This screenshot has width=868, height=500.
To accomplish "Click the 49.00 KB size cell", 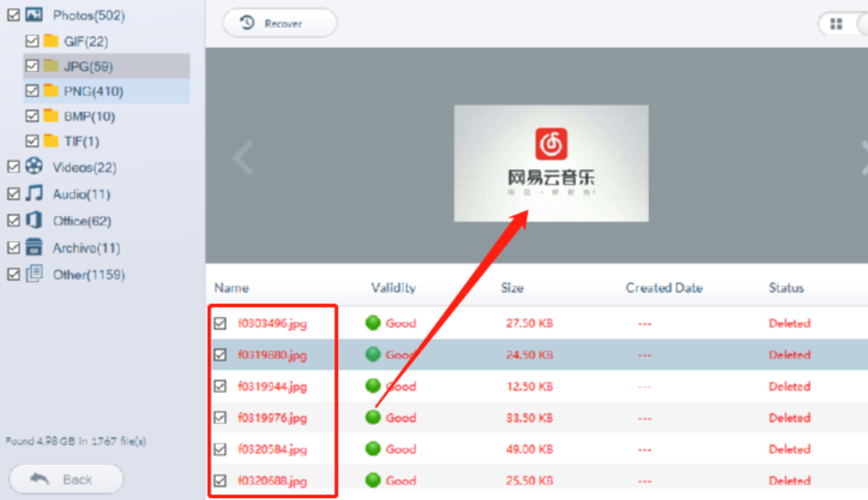I will click(x=529, y=449).
